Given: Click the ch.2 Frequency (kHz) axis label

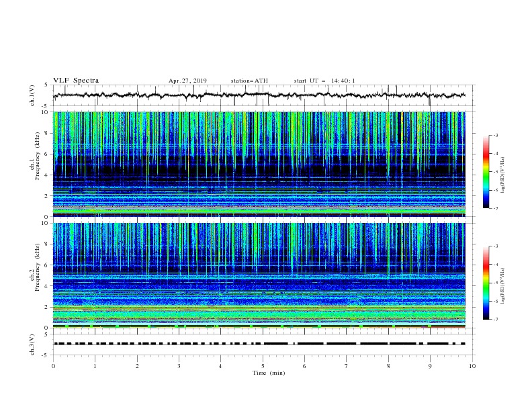Looking at the screenshot, I should point(35,267).
